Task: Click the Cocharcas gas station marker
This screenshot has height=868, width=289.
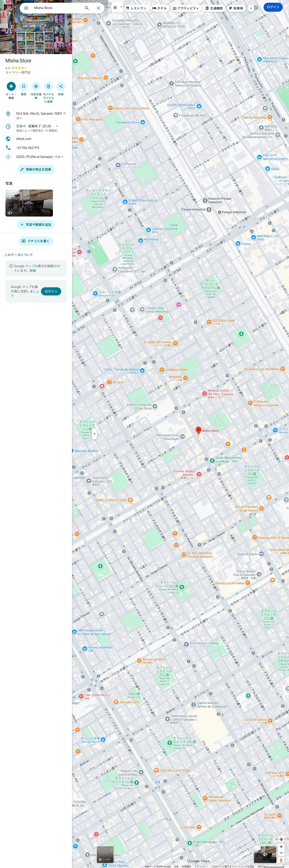Action: 118,165
